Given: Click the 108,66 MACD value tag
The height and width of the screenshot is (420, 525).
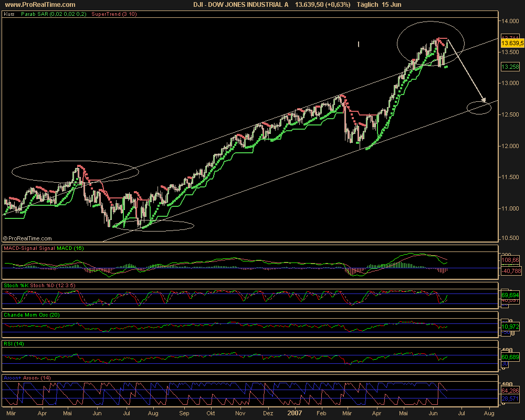Looking at the screenshot, I should coord(510,260).
